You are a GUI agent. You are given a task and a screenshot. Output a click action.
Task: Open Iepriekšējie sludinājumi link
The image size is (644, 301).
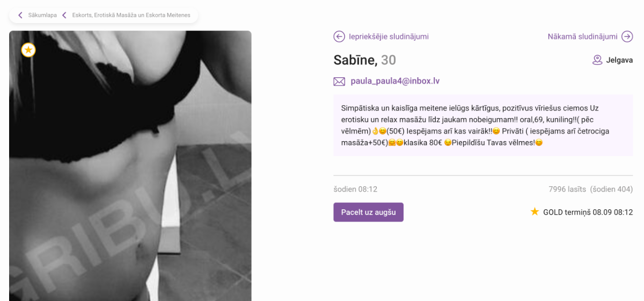pos(389,36)
